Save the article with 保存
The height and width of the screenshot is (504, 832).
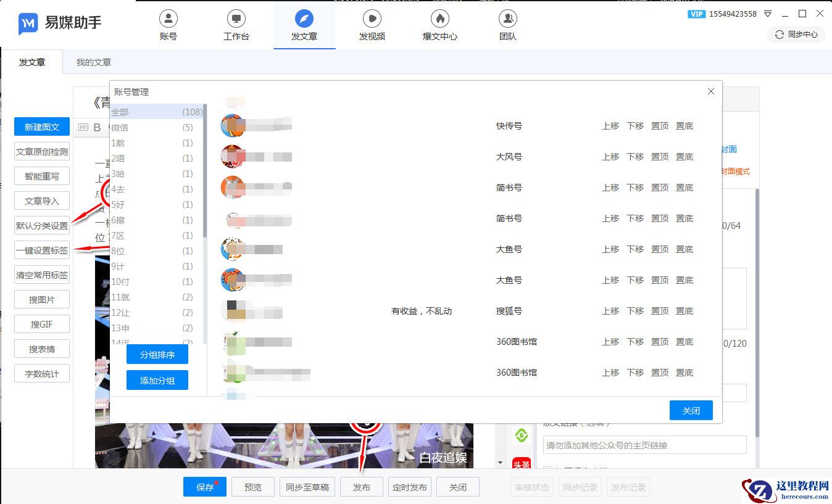[204, 487]
